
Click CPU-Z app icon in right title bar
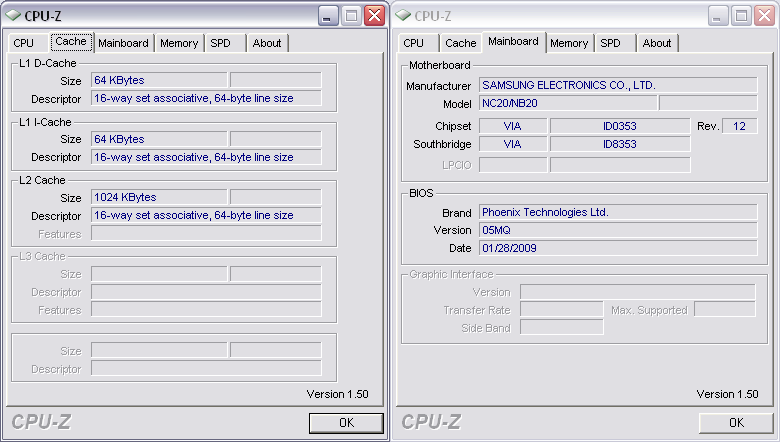point(403,16)
